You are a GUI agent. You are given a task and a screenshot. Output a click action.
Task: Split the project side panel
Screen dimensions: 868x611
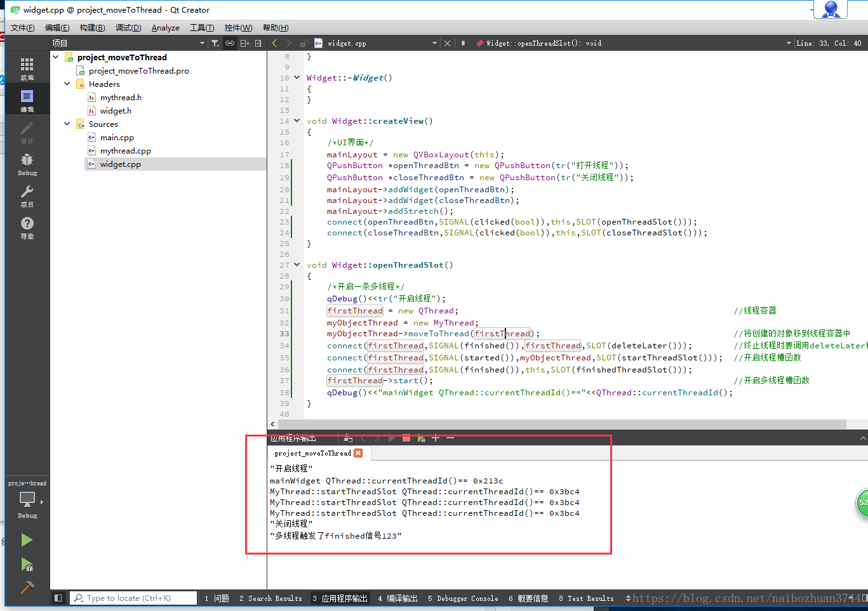[x=244, y=43]
